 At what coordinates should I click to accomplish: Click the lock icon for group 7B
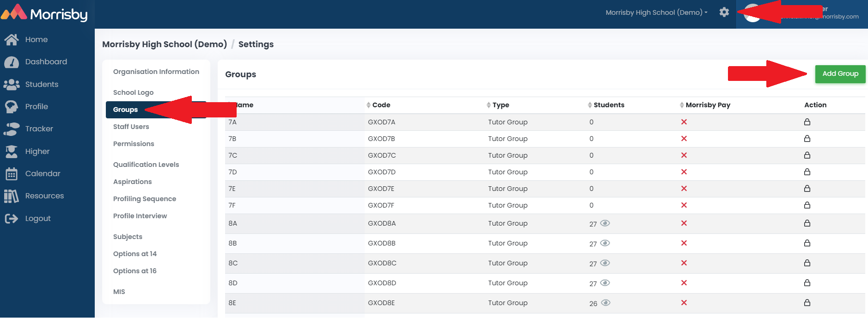[807, 139]
